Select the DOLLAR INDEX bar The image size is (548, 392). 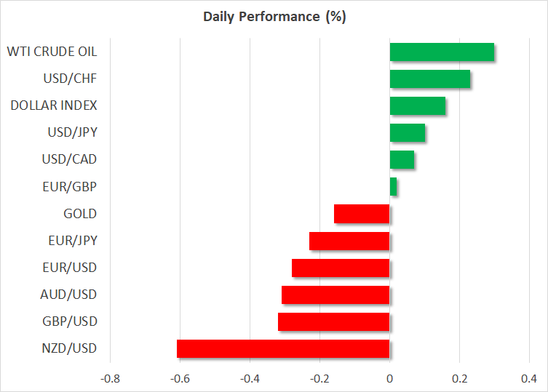tap(417, 106)
